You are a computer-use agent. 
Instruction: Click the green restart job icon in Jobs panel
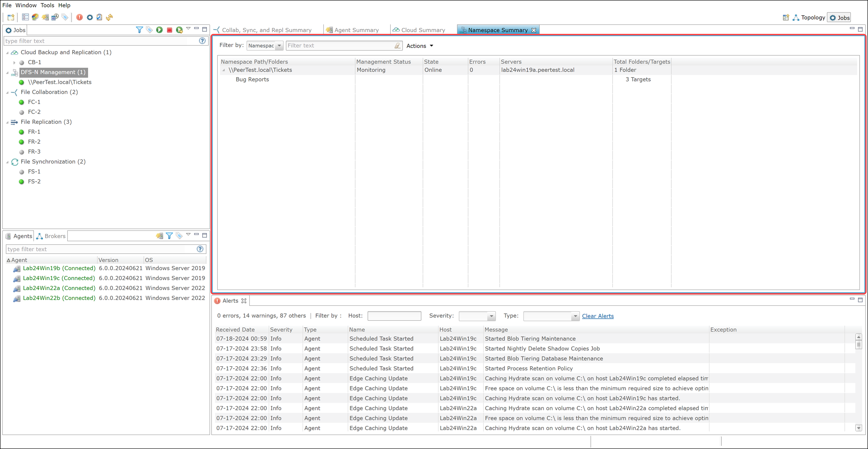pyautogui.click(x=179, y=30)
